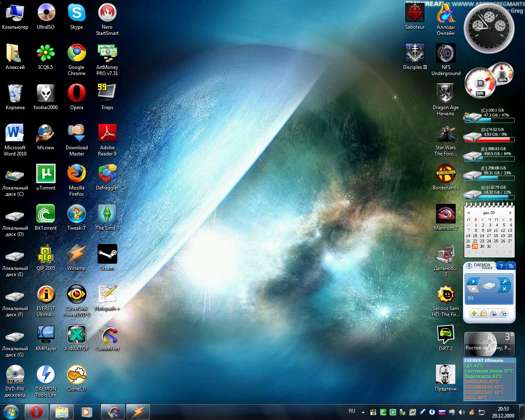The image size is (525, 420).
Task: Open the volume speaker tray icon
Action: coord(462,412)
